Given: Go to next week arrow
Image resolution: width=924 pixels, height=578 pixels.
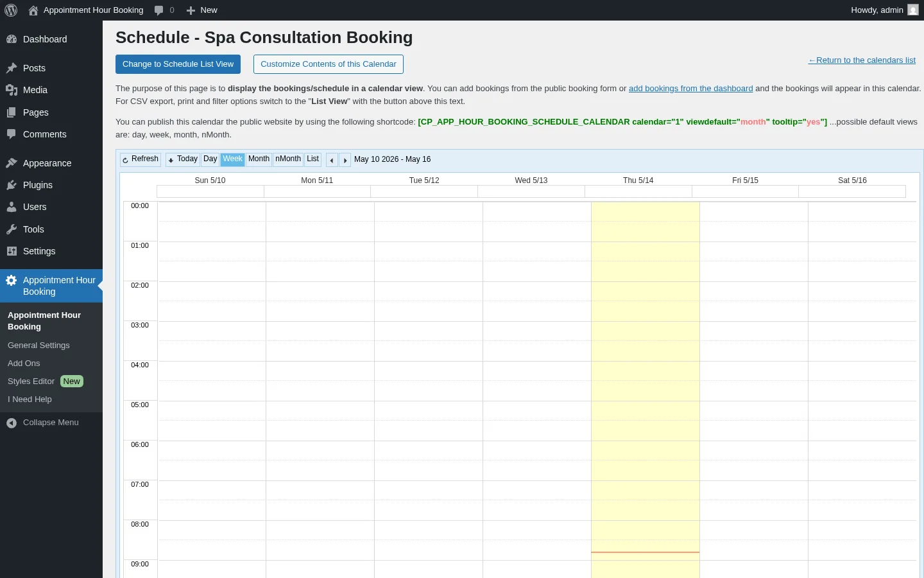Looking at the screenshot, I should point(345,160).
